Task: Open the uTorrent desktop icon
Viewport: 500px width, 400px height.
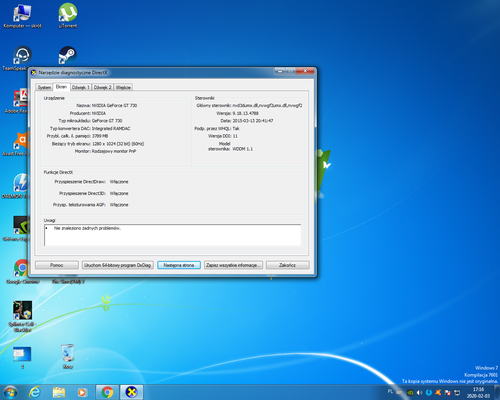Action: tap(68, 16)
